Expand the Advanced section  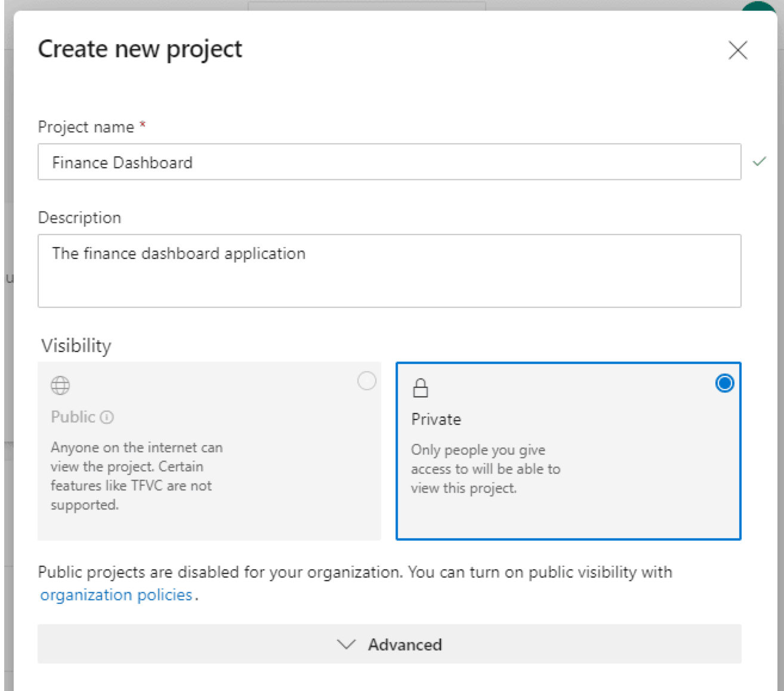389,644
